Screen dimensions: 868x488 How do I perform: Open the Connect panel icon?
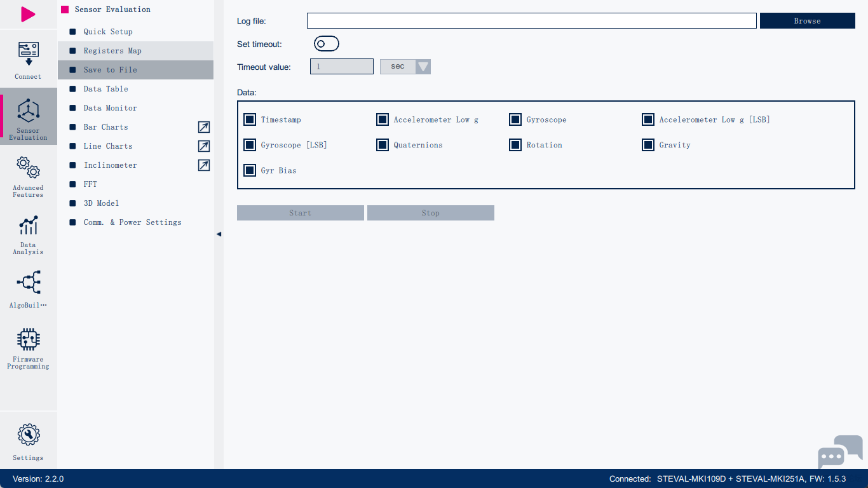coord(28,55)
